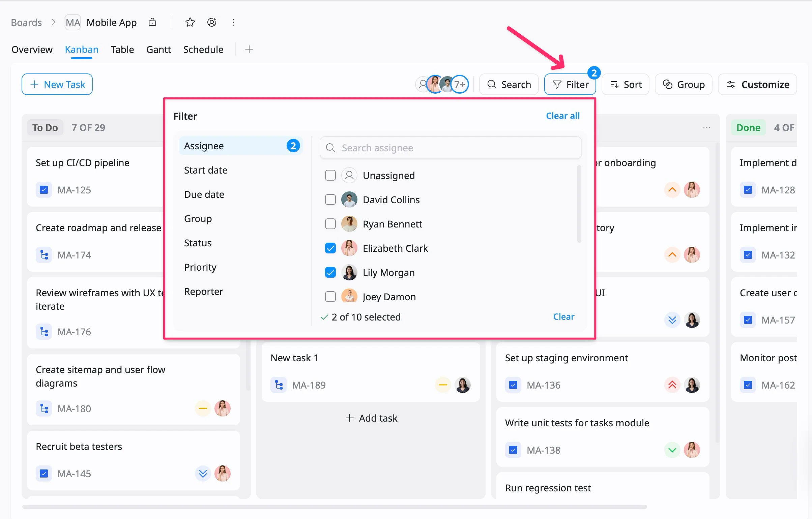
Task: Click the lock icon beside Mobile App
Action: click(x=152, y=22)
